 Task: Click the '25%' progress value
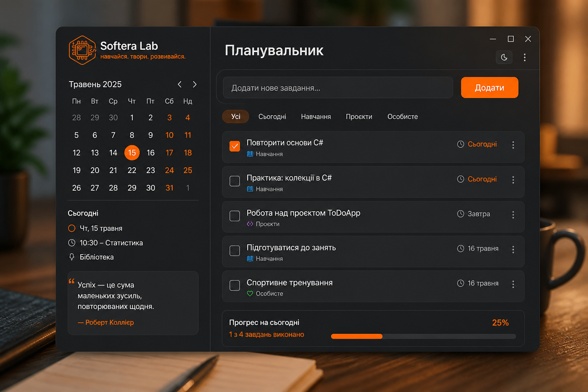(x=500, y=323)
